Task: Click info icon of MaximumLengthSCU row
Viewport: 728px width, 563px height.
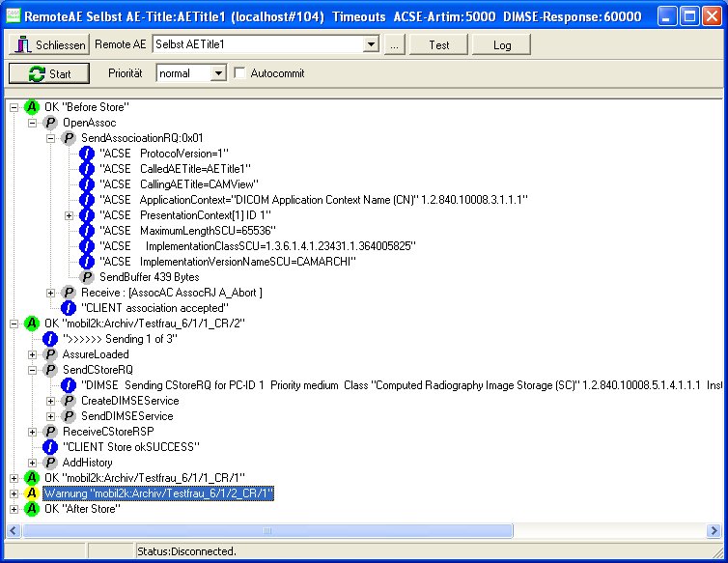Action: point(87,231)
